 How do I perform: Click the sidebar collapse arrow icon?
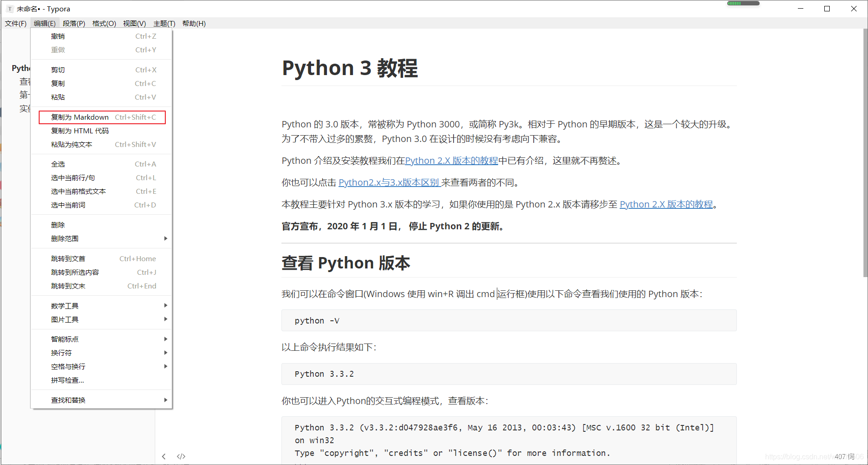(x=164, y=456)
